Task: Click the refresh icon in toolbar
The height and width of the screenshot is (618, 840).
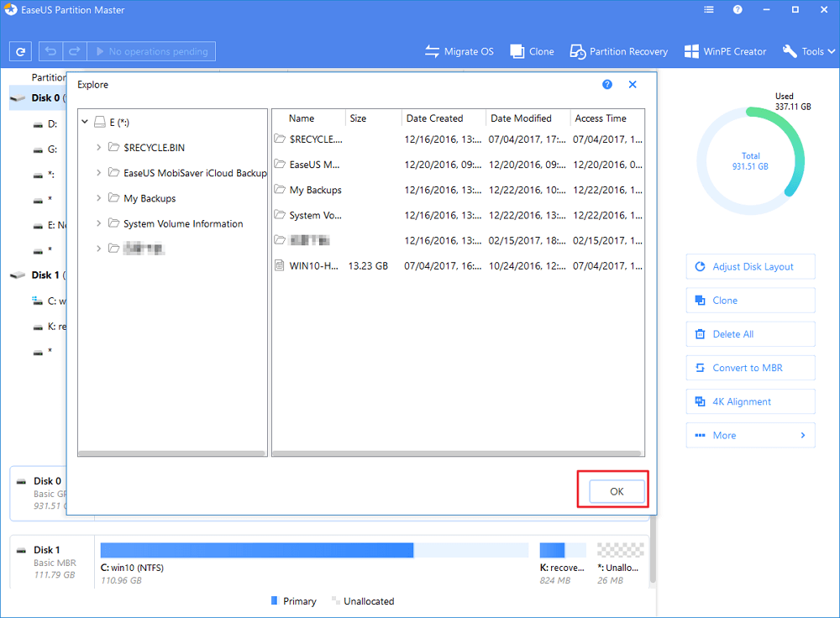Action: 20,52
